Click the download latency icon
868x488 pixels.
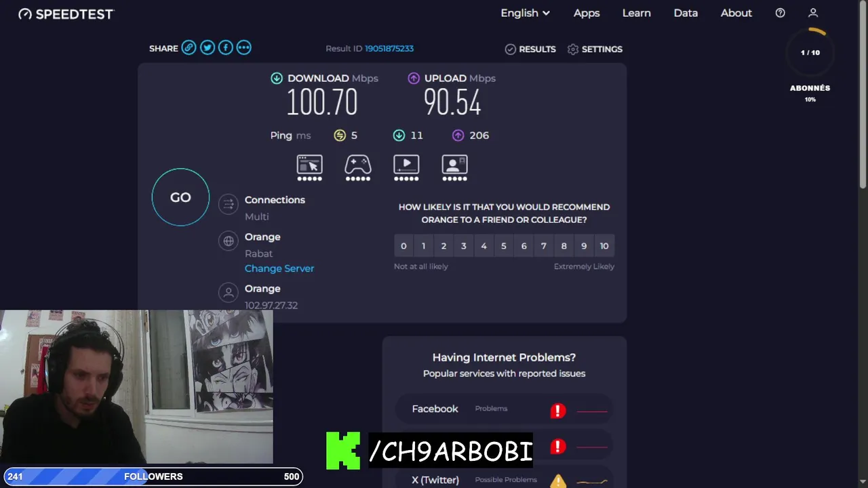[x=399, y=136]
